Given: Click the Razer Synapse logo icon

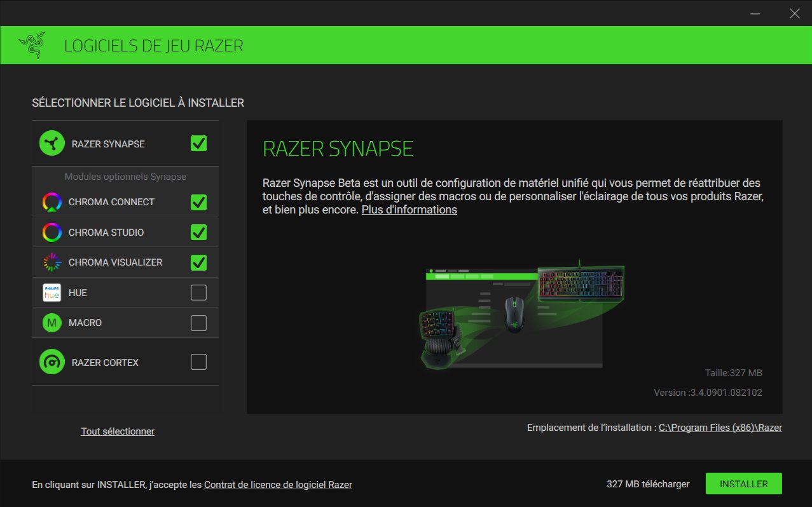Looking at the screenshot, I should (52, 143).
